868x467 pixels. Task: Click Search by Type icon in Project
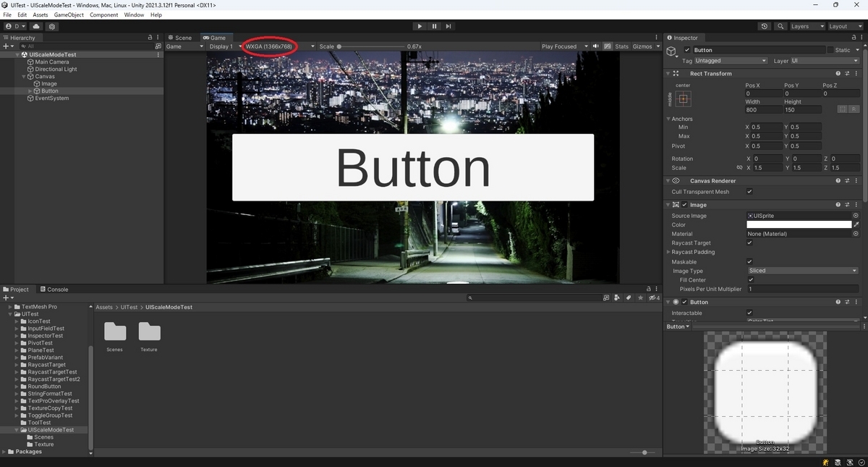click(617, 298)
